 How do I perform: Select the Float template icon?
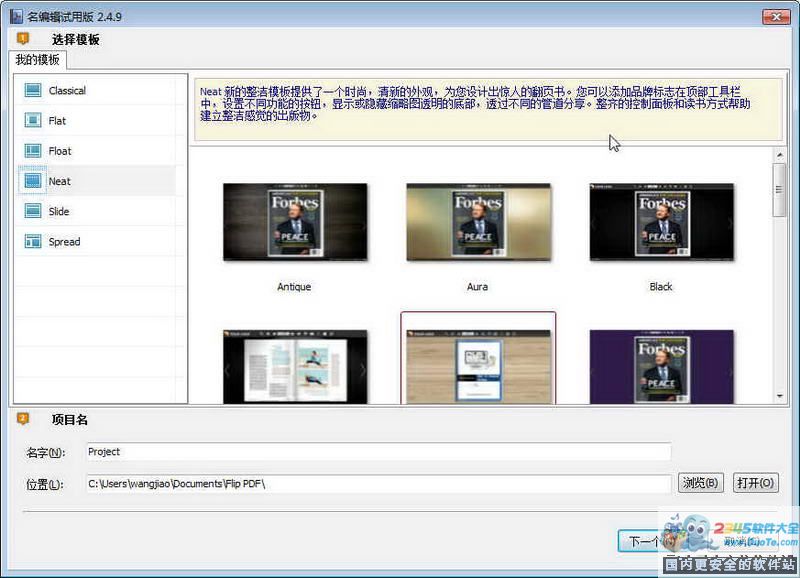point(33,150)
